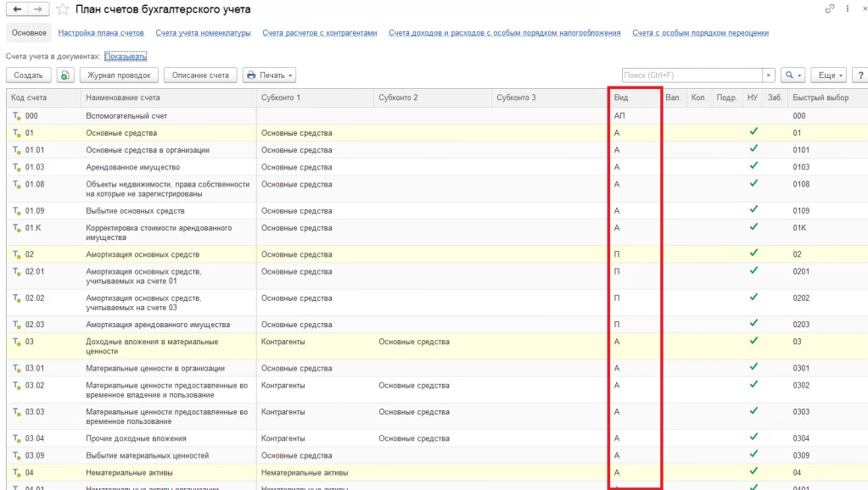Click account icon of row 000

click(x=17, y=116)
